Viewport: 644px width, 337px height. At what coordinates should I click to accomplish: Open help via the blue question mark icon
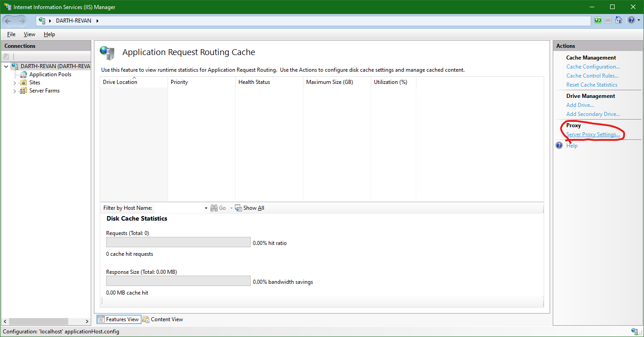click(x=631, y=20)
